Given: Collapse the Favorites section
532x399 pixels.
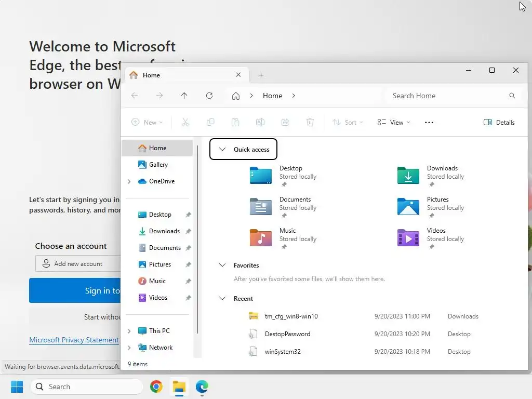Looking at the screenshot, I should pos(222,265).
